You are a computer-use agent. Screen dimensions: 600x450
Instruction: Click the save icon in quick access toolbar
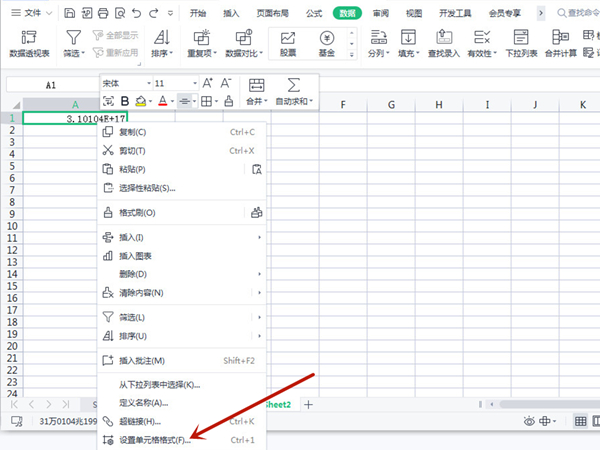pyautogui.click(x=69, y=13)
